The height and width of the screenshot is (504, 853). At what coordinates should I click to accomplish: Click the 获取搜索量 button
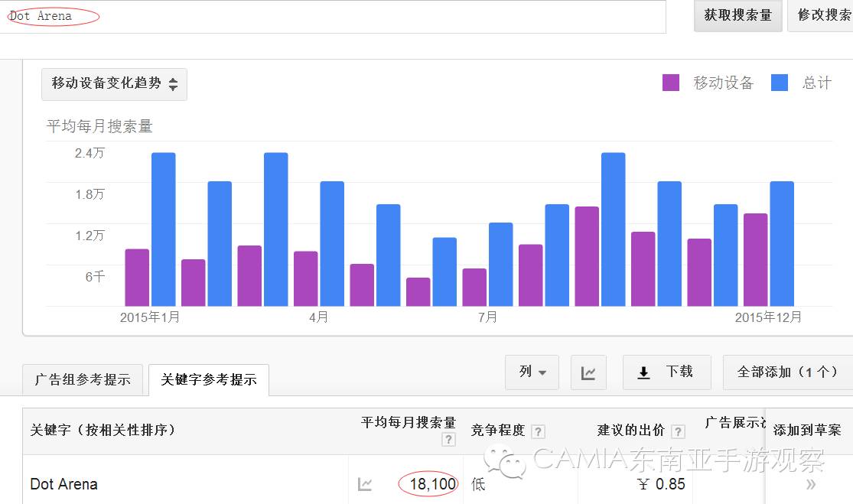[738, 15]
